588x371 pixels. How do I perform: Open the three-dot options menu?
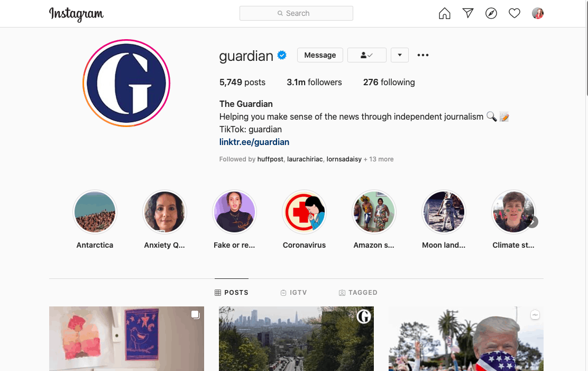point(423,55)
